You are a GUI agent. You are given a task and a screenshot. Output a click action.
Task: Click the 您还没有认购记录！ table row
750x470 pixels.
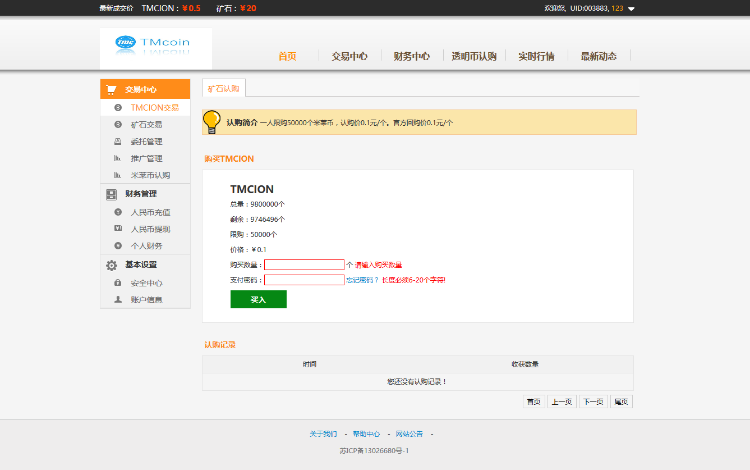click(x=418, y=382)
